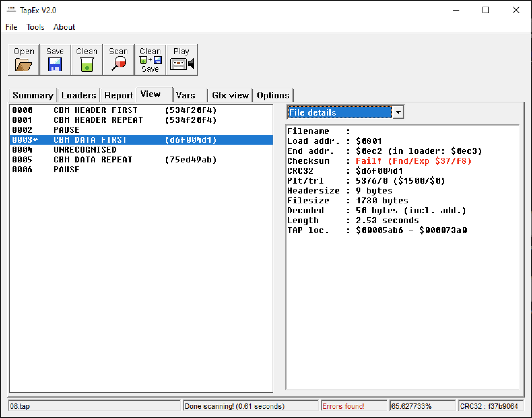
Task: Click the Save floppy disk icon
Action: pos(55,64)
